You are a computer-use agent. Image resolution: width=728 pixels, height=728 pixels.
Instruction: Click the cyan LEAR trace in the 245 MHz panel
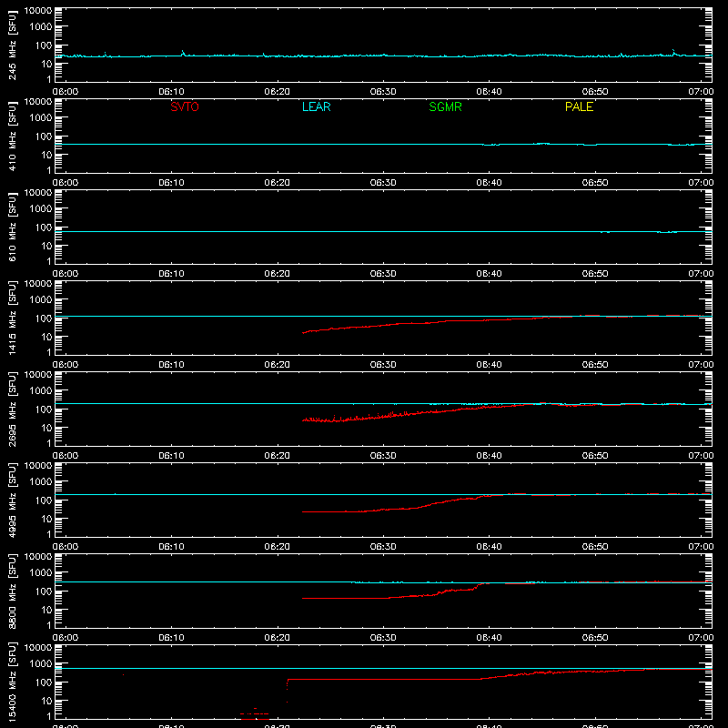click(383, 56)
